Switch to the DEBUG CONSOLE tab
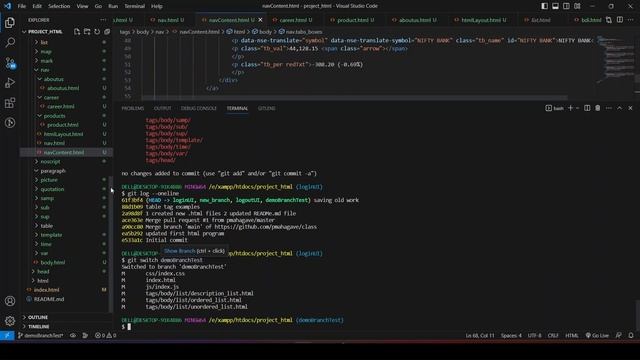 click(x=199, y=108)
